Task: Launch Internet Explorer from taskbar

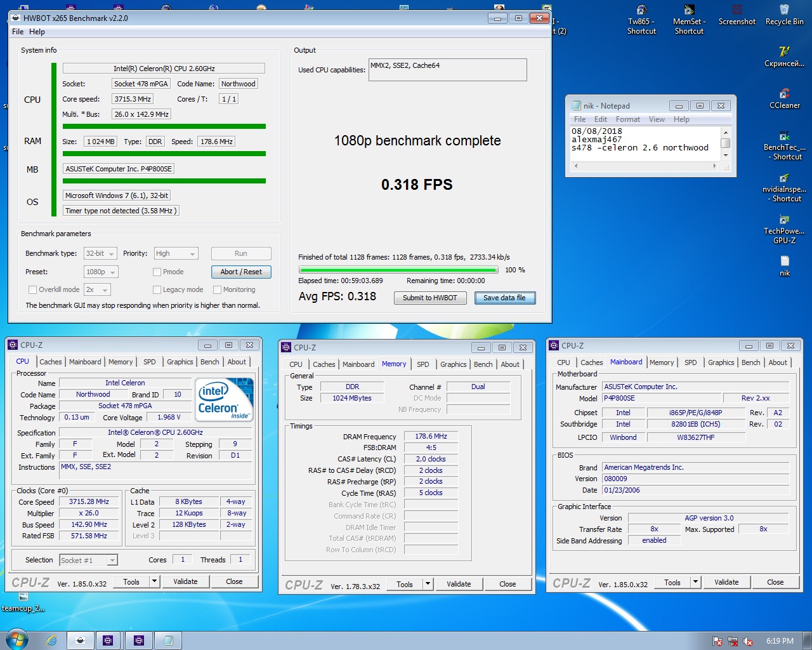Action: point(51,640)
